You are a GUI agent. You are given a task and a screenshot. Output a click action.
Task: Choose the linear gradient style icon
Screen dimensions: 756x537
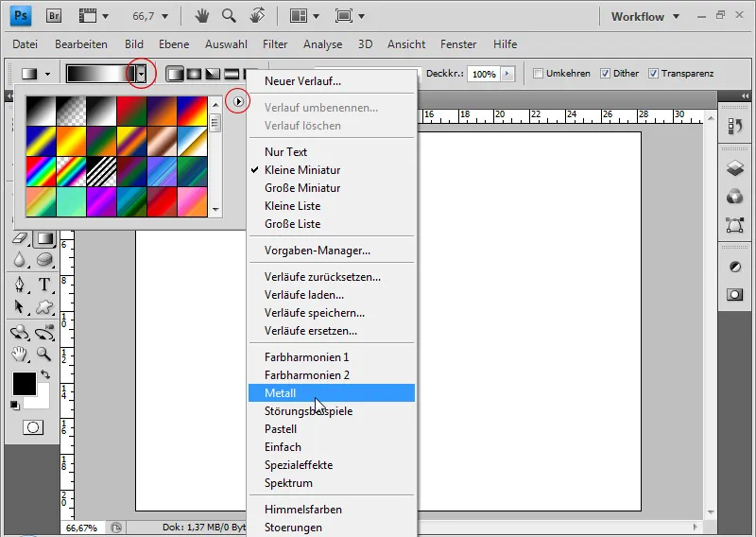pos(175,74)
